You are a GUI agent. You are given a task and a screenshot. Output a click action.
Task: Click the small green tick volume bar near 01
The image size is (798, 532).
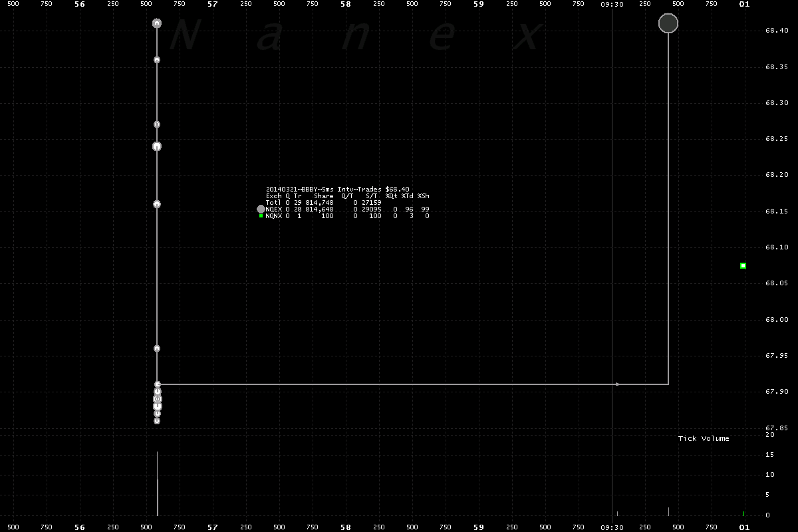(743, 513)
